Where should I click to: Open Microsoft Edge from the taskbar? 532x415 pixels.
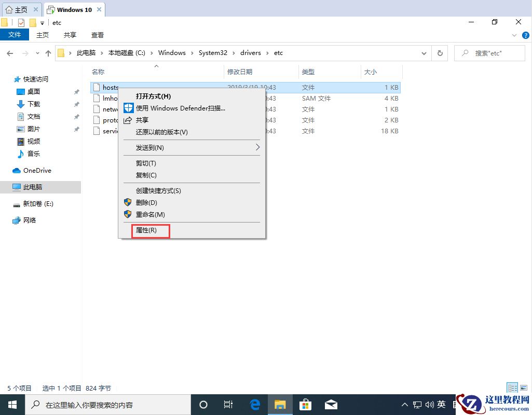point(254,404)
